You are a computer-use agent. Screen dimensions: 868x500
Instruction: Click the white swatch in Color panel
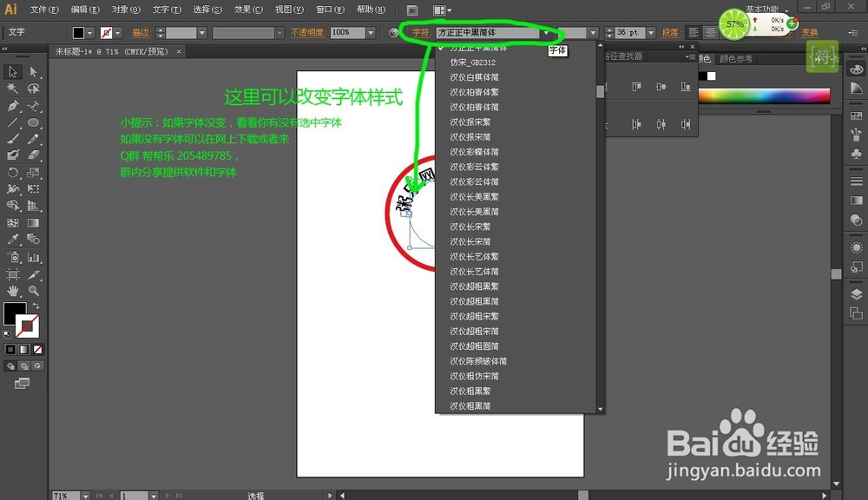click(x=712, y=76)
